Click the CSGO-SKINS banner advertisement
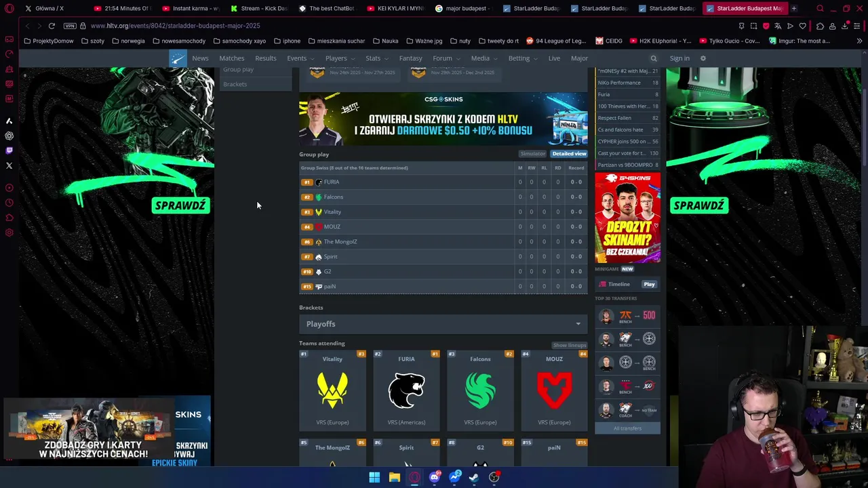This screenshot has width=868, height=488. (443, 119)
